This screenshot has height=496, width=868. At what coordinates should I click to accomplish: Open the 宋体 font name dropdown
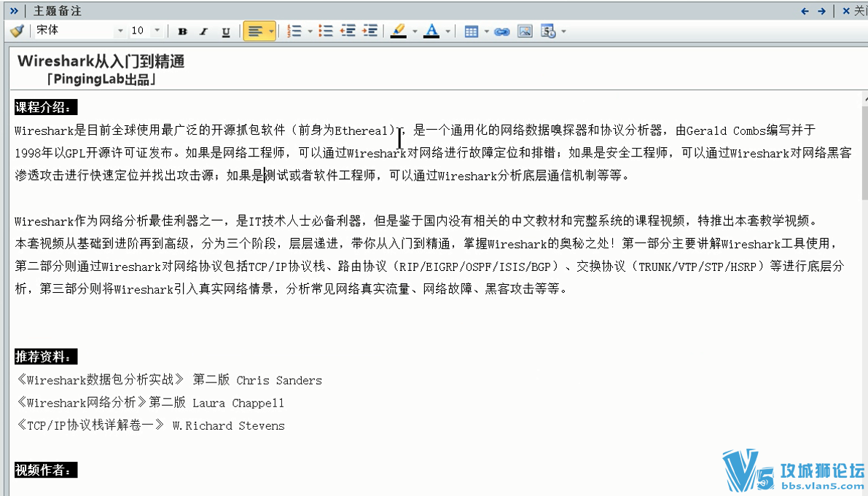point(120,31)
